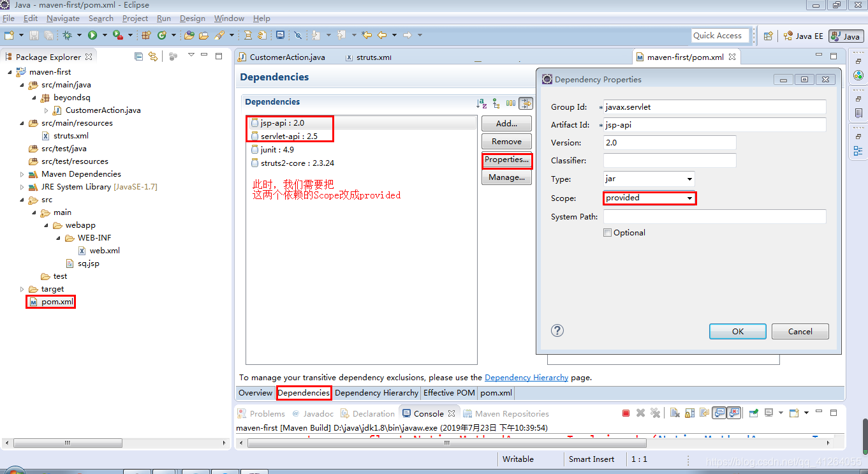Viewport: 868px width, 474px height.
Task: Click the Last Edit Location icon
Action: pyautogui.click(x=367, y=35)
